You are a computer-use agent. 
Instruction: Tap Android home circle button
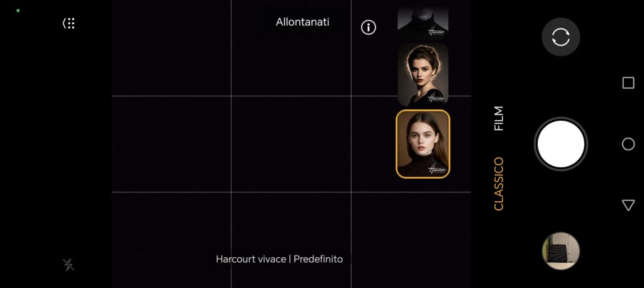coord(628,144)
